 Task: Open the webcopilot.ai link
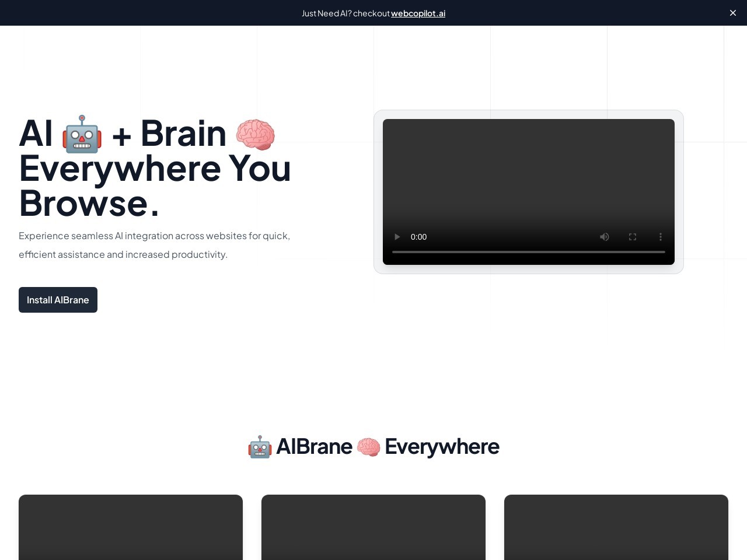pyautogui.click(x=418, y=13)
